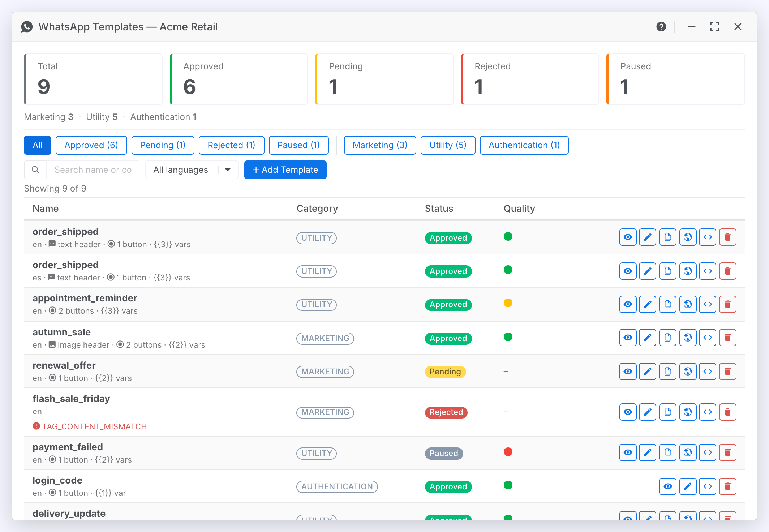Click the Quality column header
This screenshot has height=532, width=769.
[x=519, y=209]
